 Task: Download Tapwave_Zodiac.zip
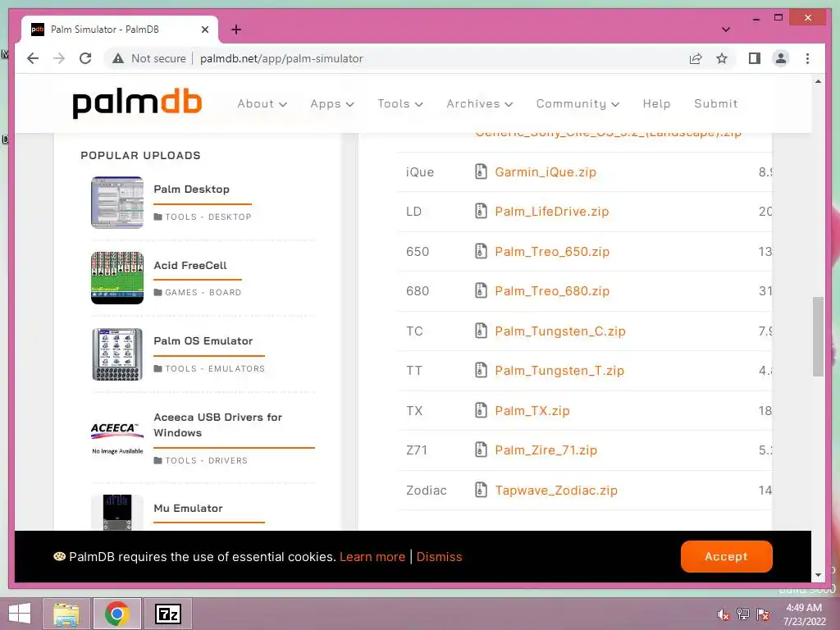(556, 491)
